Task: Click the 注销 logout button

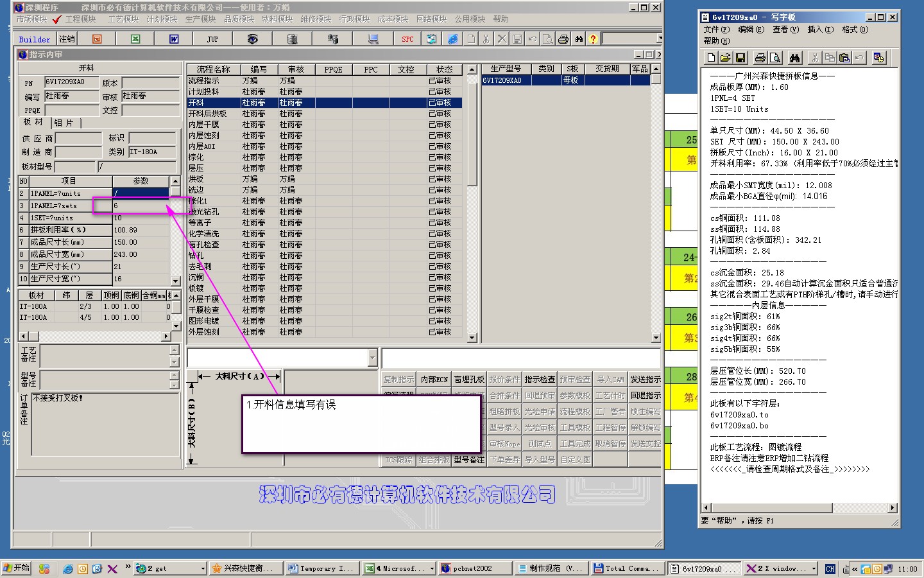Action: [67, 39]
